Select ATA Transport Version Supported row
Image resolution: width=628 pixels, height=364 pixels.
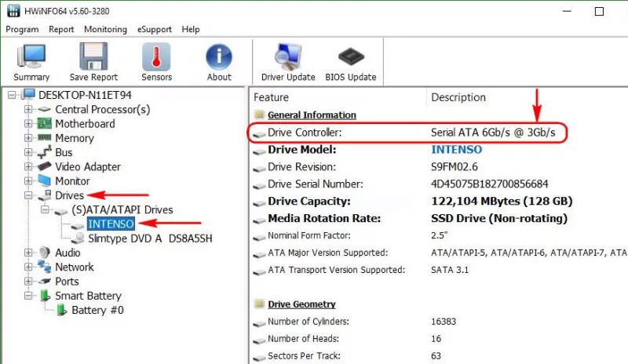point(439,270)
